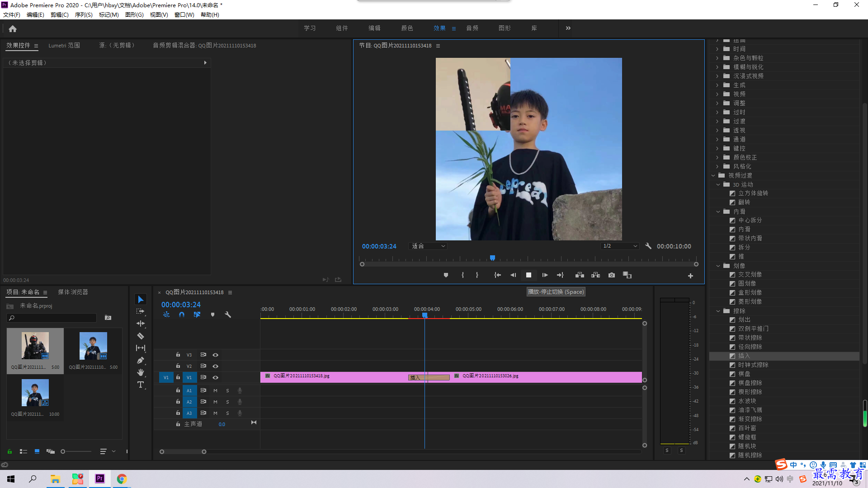
Task: Toggle V2 track visibility eye
Action: [x=216, y=366]
